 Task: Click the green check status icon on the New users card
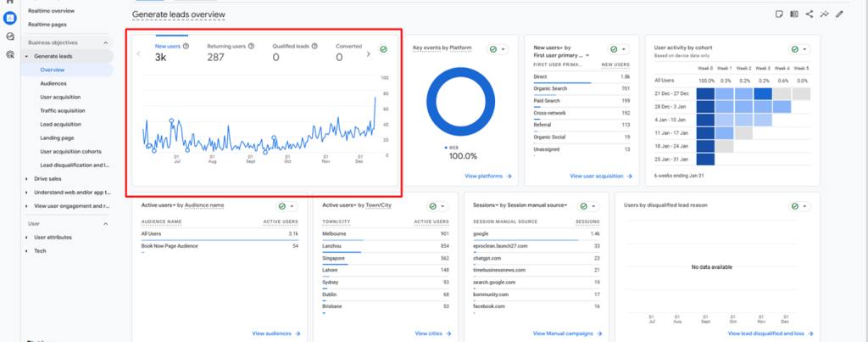383,49
